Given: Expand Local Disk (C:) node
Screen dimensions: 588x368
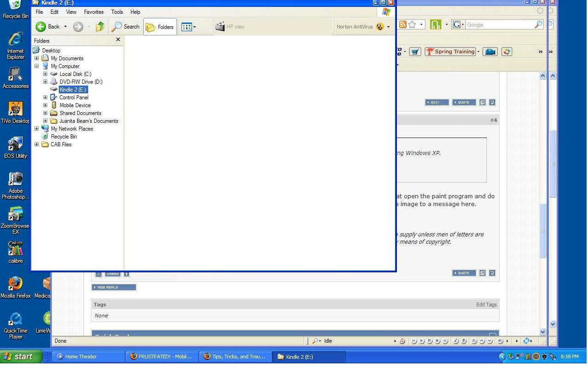Looking at the screenshot, I should (45, 74).
